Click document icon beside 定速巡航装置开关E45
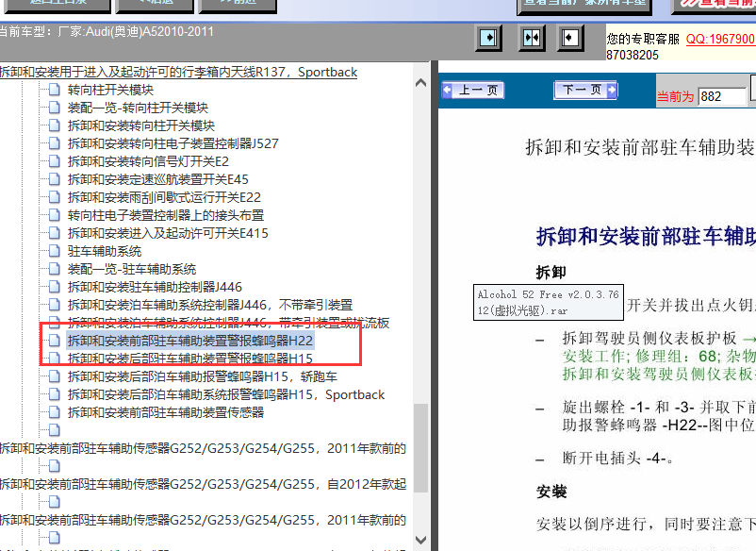Screen dimensions: 756x551 55,179
